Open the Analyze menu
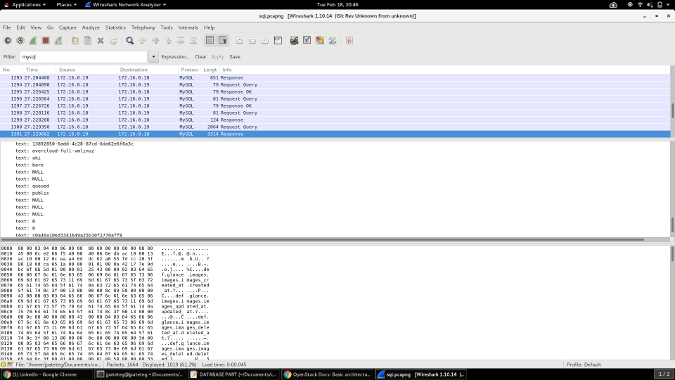675x380 pixels. pos(91,28)
